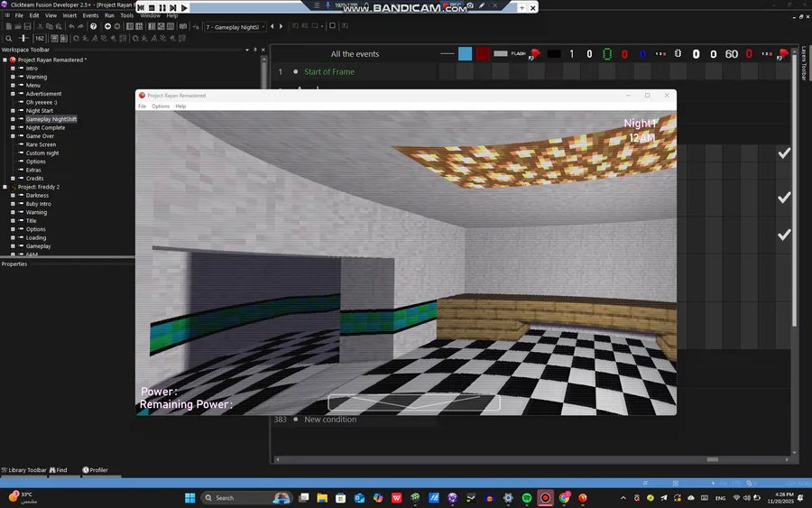Select the Custom night frame

click(x=42, y=152)
